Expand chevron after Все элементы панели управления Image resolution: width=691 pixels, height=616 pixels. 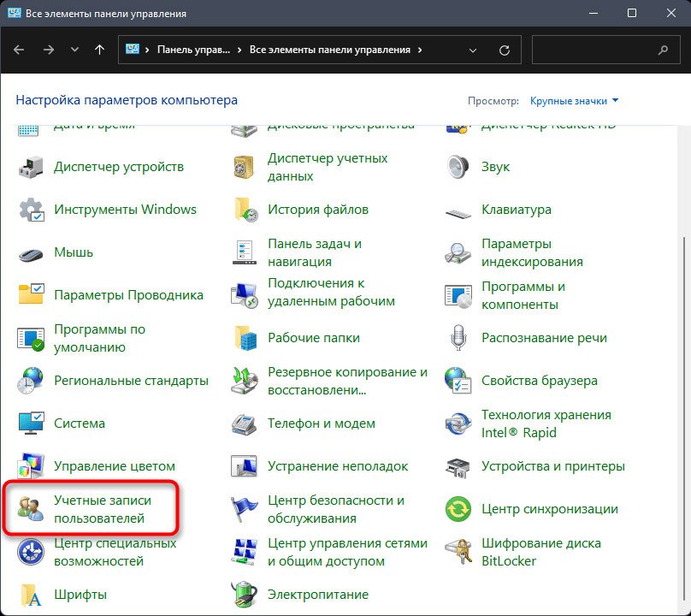coord(420,50)
